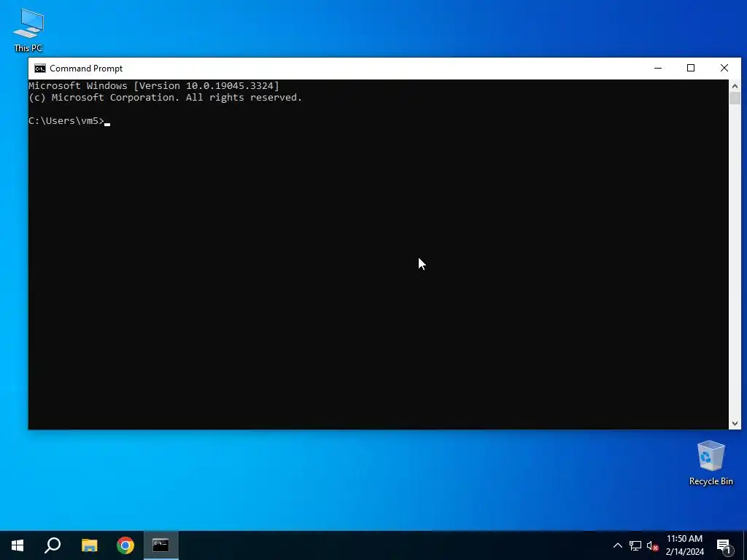
Task: Launch Google Chrome from taskbar
Action: [125, 545]
